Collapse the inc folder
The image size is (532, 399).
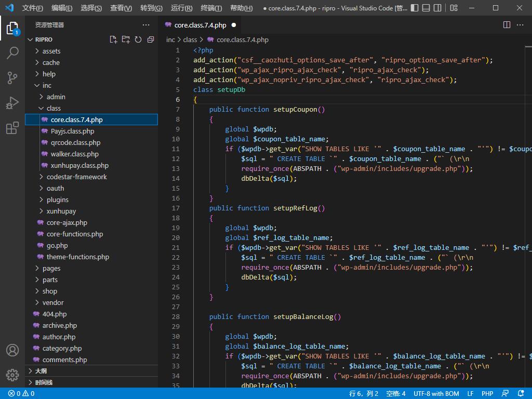(x=47, y=85)
